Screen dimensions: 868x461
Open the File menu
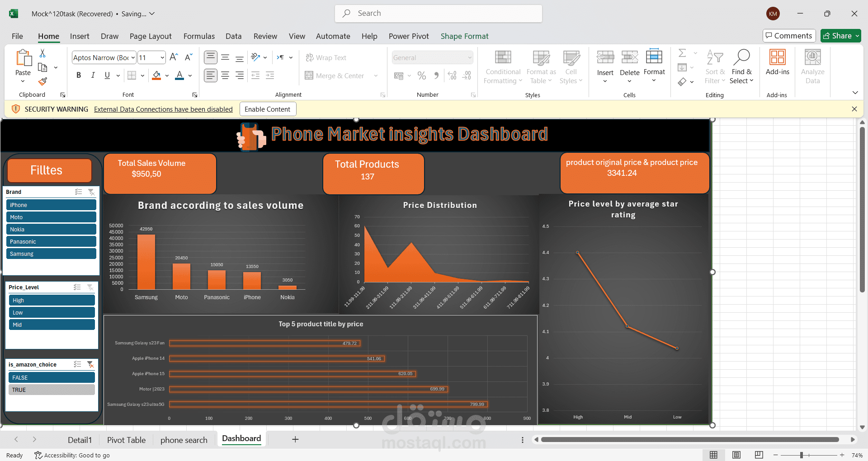[x=17, y=36]
